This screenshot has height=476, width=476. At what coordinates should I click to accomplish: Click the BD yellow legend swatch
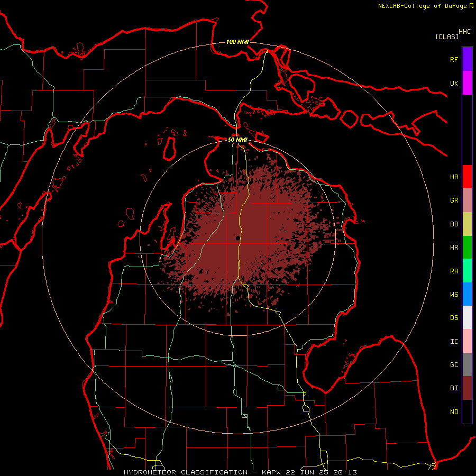tap(467, 224)
